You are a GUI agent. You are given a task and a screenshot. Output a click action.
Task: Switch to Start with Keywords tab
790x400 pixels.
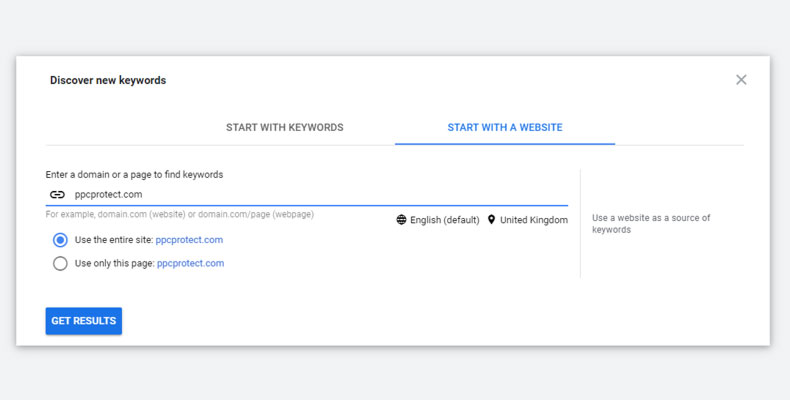click(285, 128)
